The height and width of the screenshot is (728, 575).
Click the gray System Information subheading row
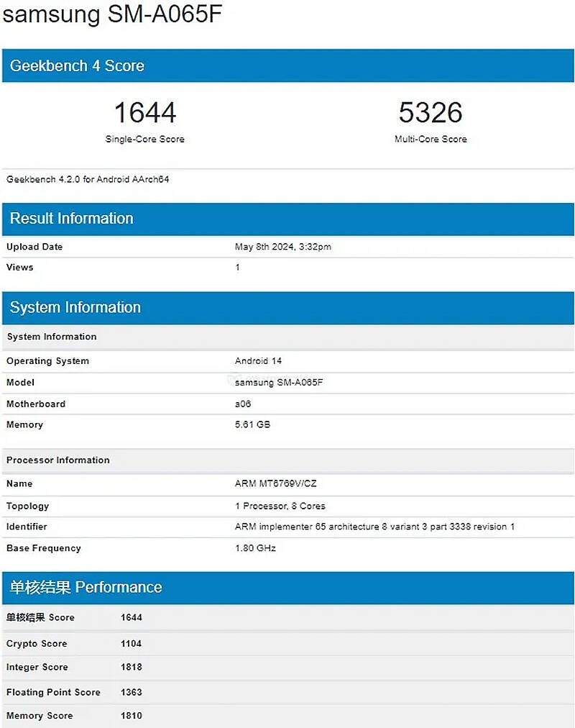tap(288, 337)
